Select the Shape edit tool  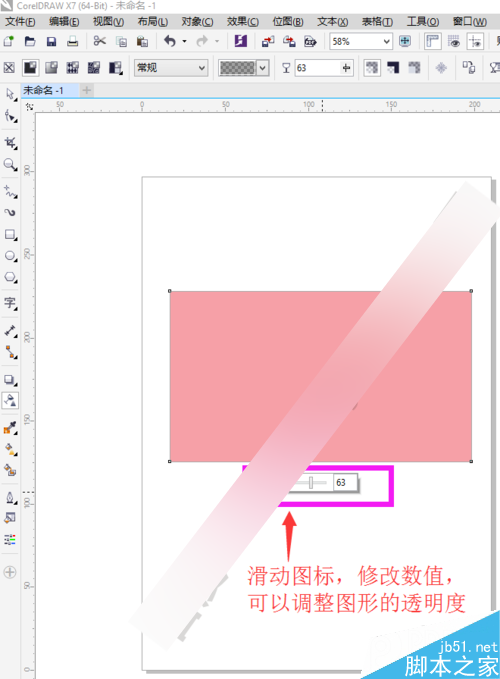tap(10, 116)
